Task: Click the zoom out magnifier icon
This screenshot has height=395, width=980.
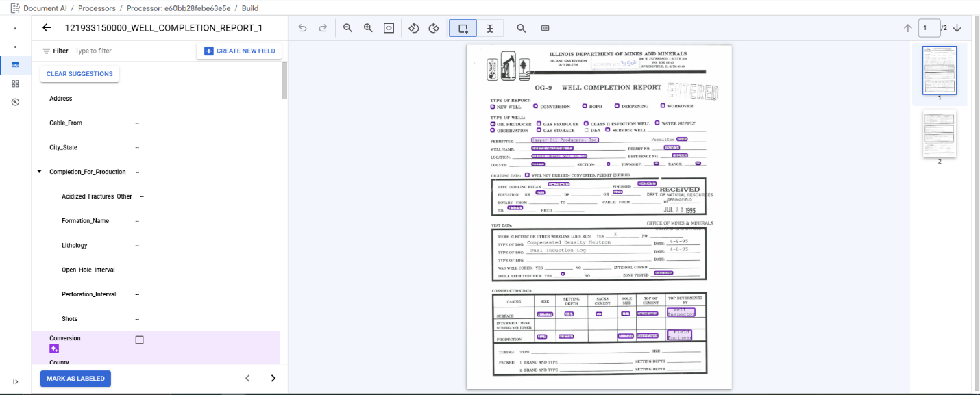Action: (x=347, y=28)
